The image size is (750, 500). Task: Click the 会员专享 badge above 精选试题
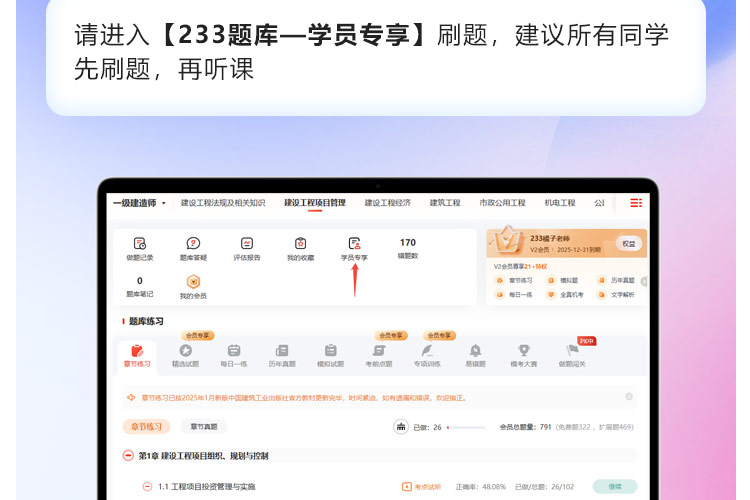(x=198, y=335)
